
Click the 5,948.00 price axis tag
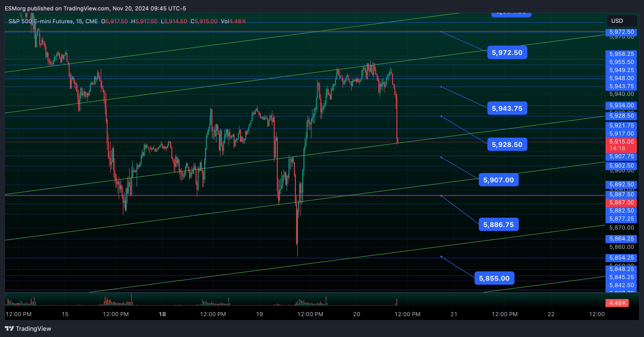[x=621, y=78]
